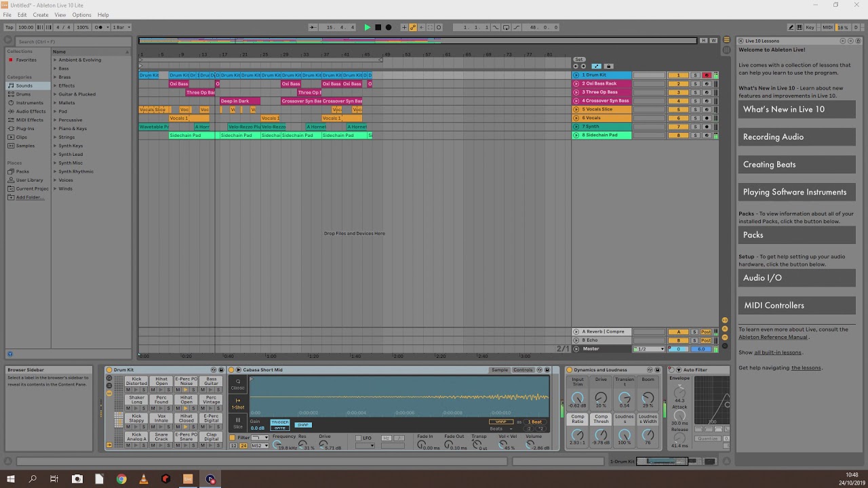Unfold the 3 Three Op Bass track
This screenshot has width=868, height=488.
[x=576, y=92]
